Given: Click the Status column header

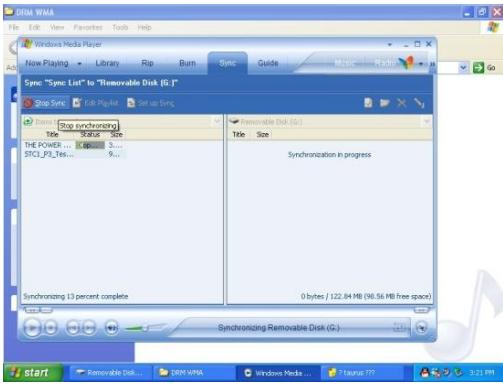Looking at the screenshot, I should [x=90, y=134].
